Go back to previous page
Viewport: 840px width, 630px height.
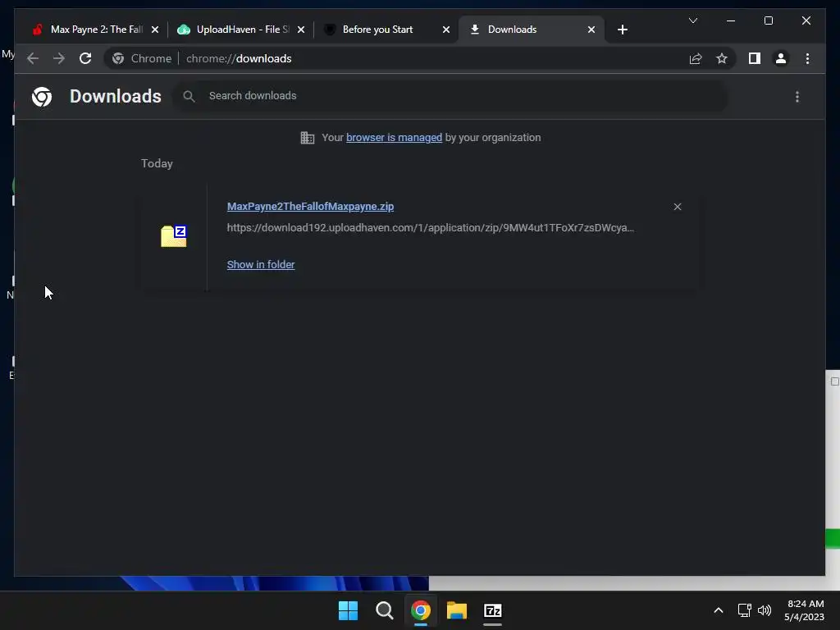(33, 58)
